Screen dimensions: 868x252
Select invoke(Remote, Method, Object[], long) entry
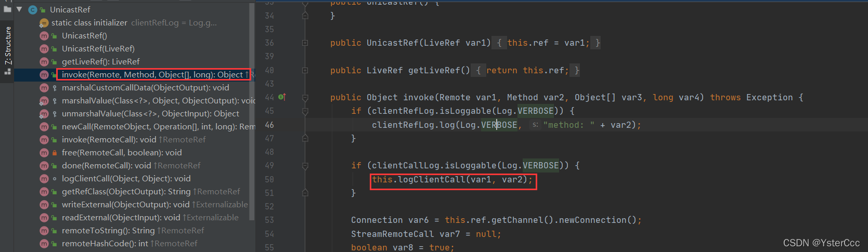(152, 75)
